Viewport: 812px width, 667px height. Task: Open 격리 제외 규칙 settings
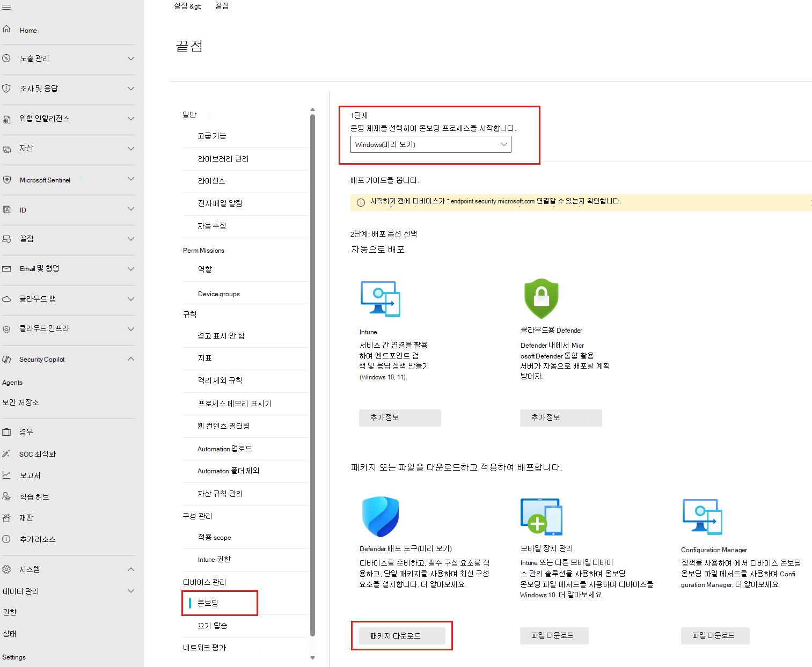pos(220,380)
